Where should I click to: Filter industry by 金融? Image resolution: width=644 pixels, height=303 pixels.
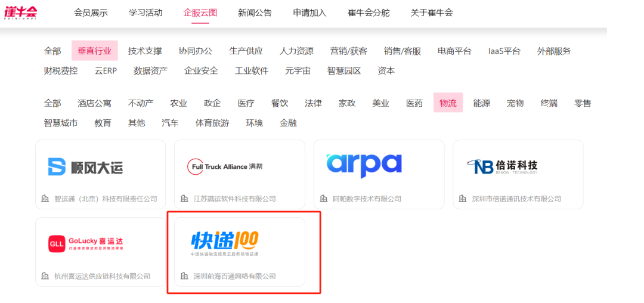coord(289,123)
